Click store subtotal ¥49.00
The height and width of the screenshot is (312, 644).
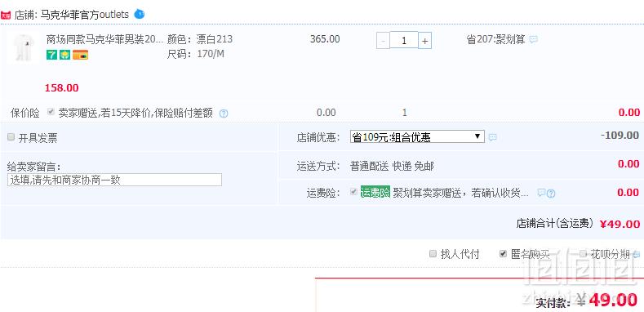[x=620, y=224]
